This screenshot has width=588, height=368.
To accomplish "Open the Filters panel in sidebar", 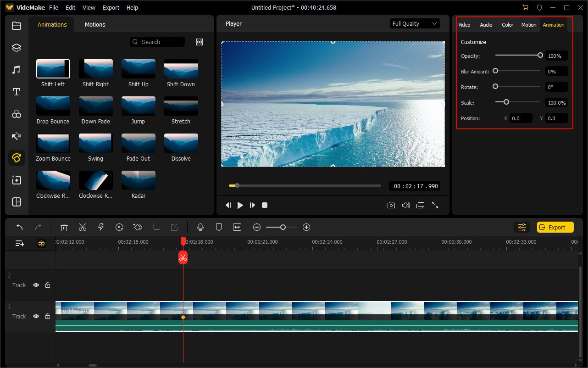I will 16,114.
